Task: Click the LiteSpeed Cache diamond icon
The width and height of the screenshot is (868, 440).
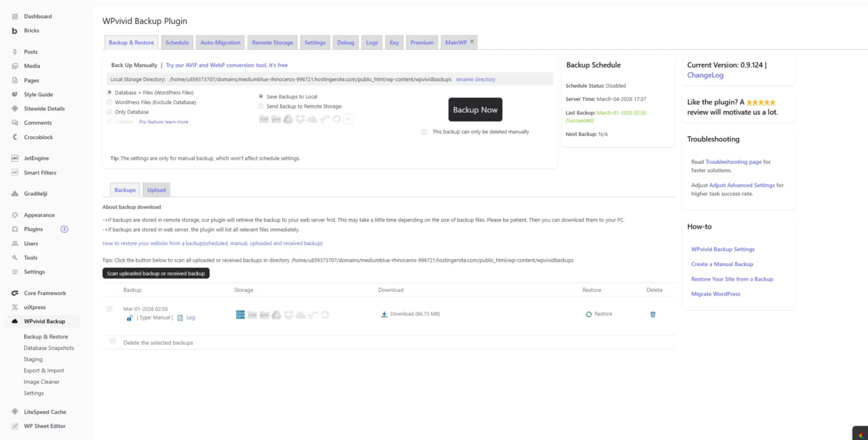Action: pyautogui.click(x=15, y=412)
